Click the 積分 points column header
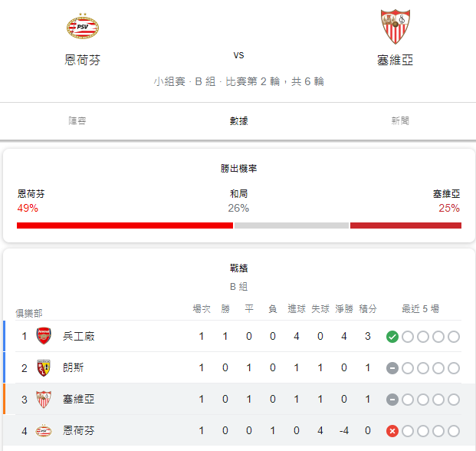The image size is (476, 451). [x=368, y=309]
